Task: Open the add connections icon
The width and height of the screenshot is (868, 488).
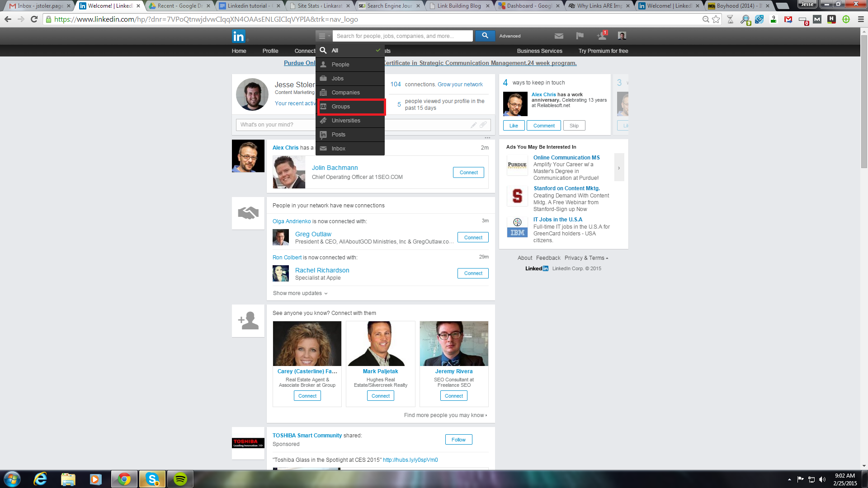Action: point(602,36)
